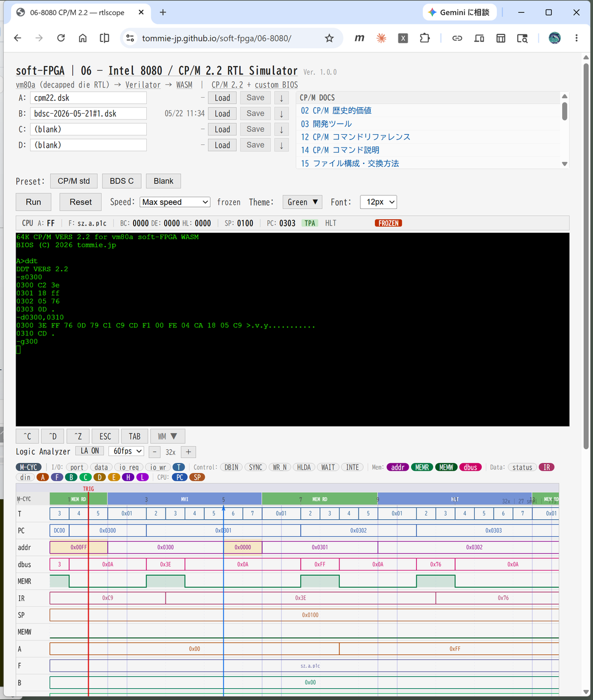Bookmark this page with the star
Viewport: 593px width, 700px height.
tap(329, 38)
